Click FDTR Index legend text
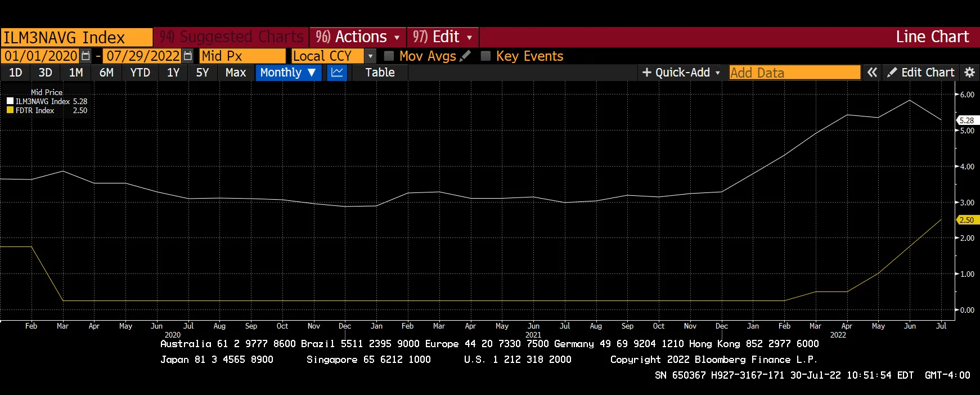The image size is (980, 395). 35,110
